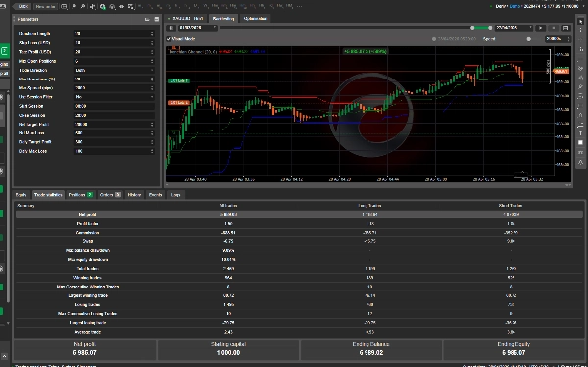
Task: Select the Average trade row
Action: point(299,332)
